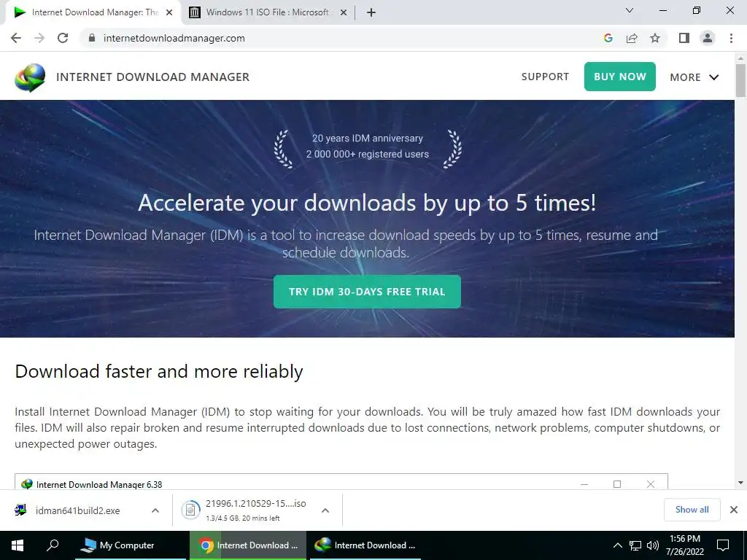Switch to Internet Download Manager taskbar app

pyautogui.click(x=366, y=545)
